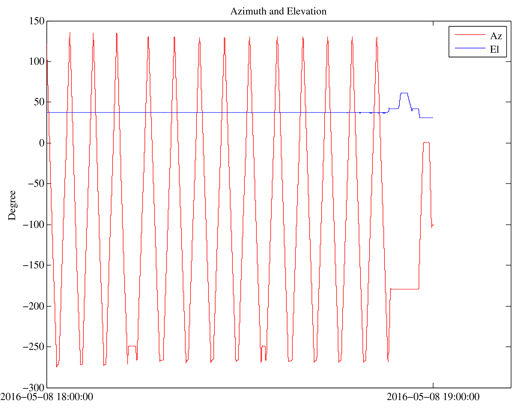This screenshot has height=420, width=518.
Task: Click the -200 y-axis tick label
Action: pos(33,306)
